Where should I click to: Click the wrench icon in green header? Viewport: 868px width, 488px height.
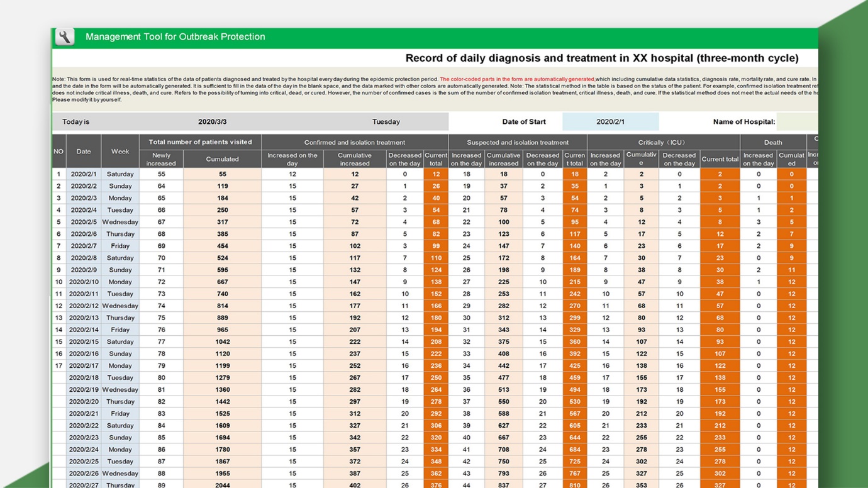tap(64, 37)
